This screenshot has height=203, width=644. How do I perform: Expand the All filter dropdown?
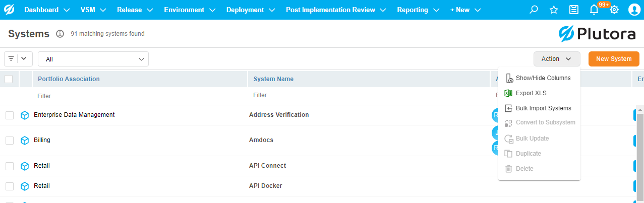(x=93, y=59)
